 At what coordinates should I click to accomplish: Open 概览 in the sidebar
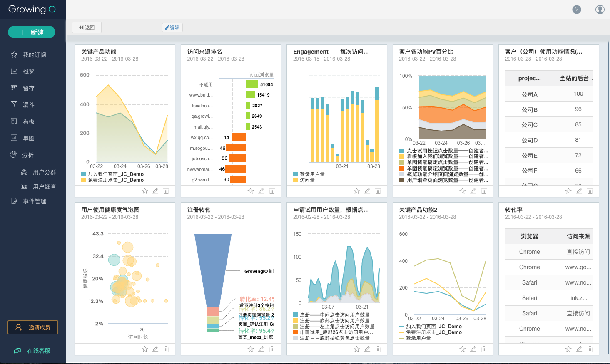[28, 72]
